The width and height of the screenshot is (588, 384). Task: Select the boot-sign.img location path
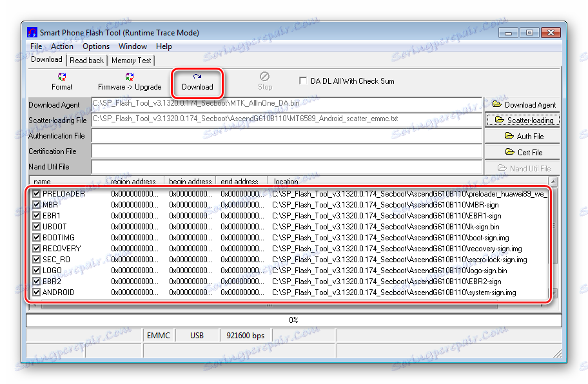390,238
